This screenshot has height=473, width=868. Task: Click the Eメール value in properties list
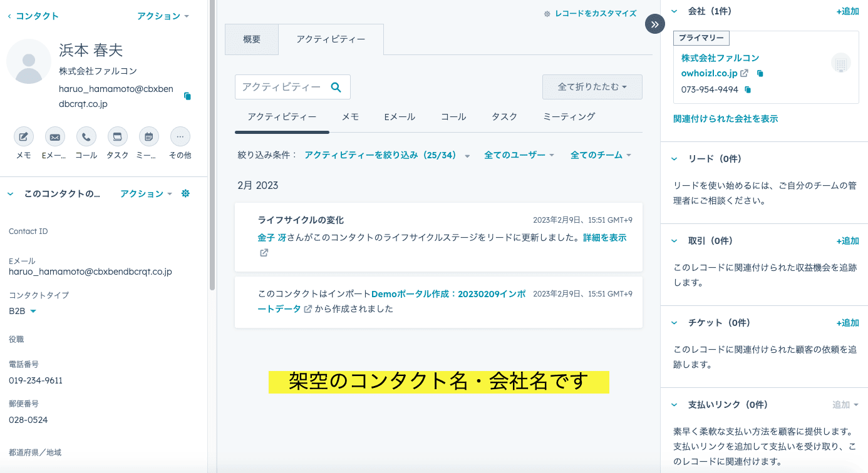(90, 272)
